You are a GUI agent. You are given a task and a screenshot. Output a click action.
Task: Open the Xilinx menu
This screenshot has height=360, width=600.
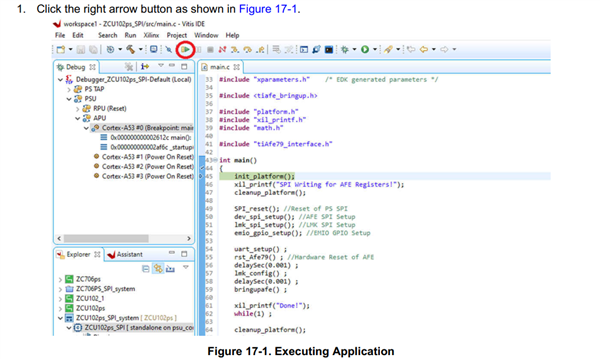[151, 35]
